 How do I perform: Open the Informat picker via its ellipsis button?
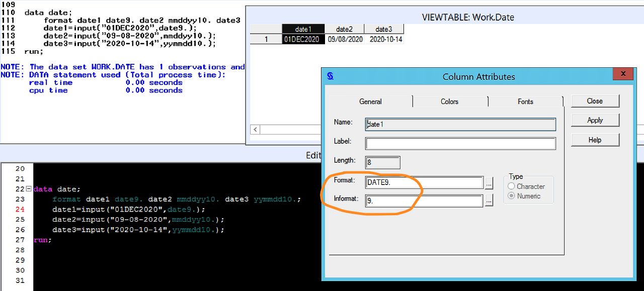pos(489,201)
